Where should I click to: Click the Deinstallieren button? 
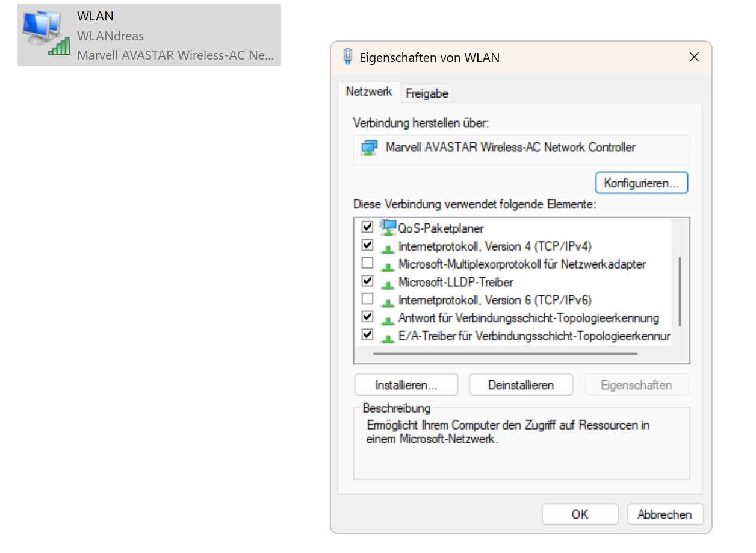521,385
